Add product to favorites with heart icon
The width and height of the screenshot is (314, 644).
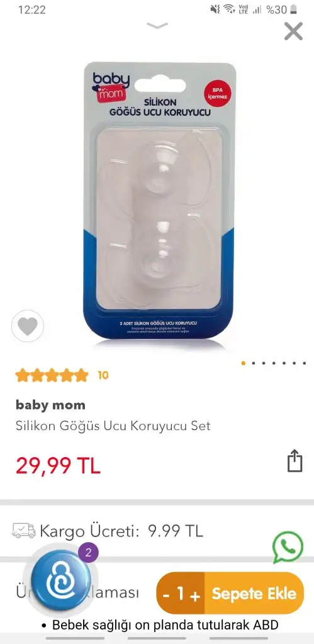(x=28, y=326)
